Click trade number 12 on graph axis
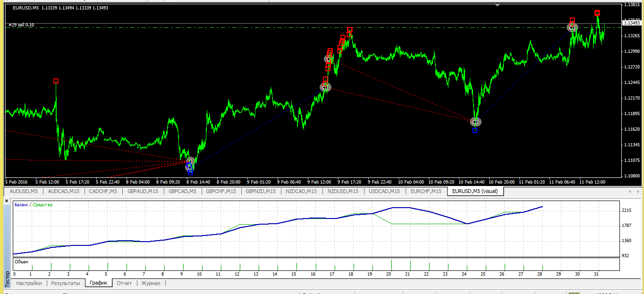Image resolution: width=644 pixels, height=294 pixels. 237,274
